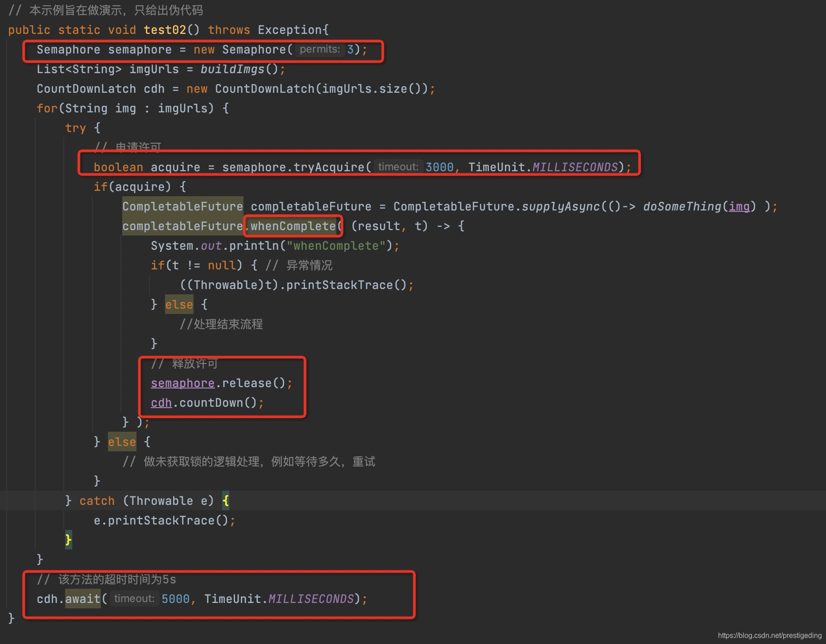The image size is (826, 644).
Task: Click the highlighted yellow closing brace of catch
Action: click(68, 540)
